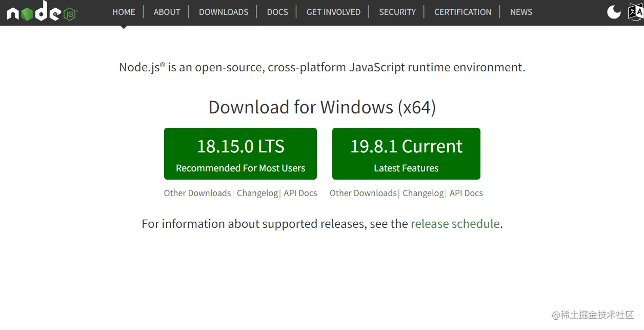
Task: Navigate to DOWNLOADS in the navbar
Action: 224,12
